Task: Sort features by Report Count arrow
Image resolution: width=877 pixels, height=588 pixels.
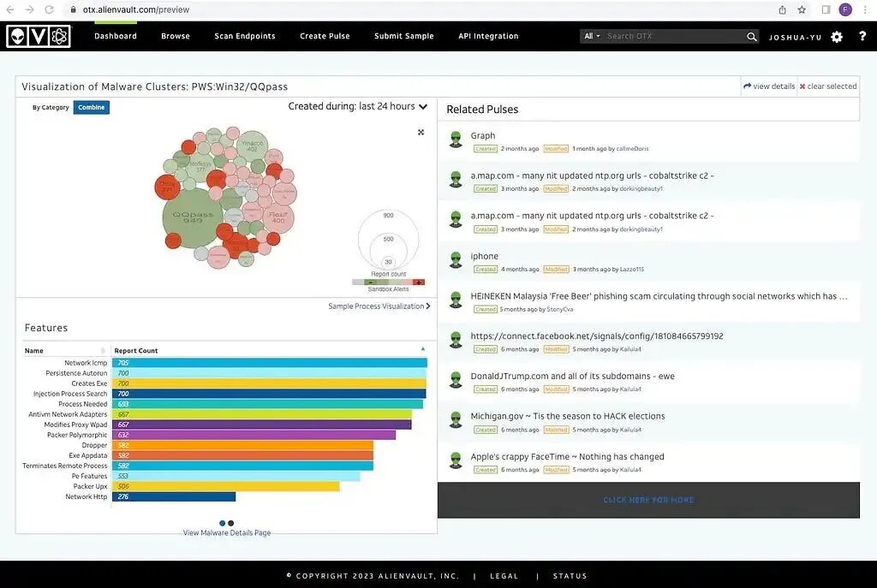Action: (423, 348)
